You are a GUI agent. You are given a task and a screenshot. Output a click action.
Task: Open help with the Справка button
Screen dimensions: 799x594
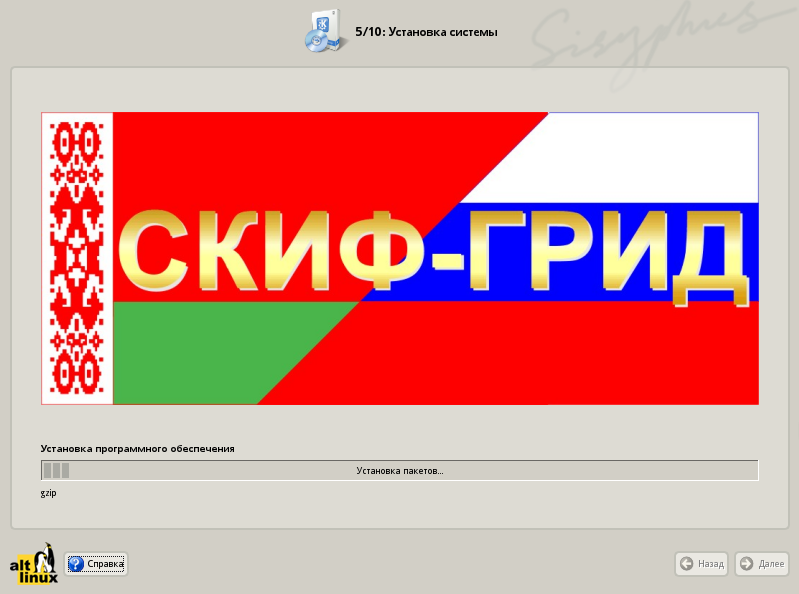(96, 564)
